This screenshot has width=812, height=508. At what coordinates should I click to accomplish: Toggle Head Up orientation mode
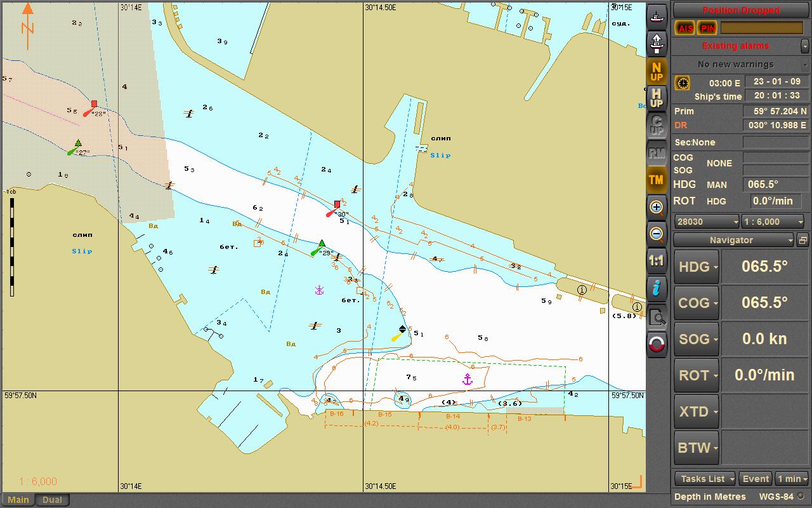click(657, 98)
